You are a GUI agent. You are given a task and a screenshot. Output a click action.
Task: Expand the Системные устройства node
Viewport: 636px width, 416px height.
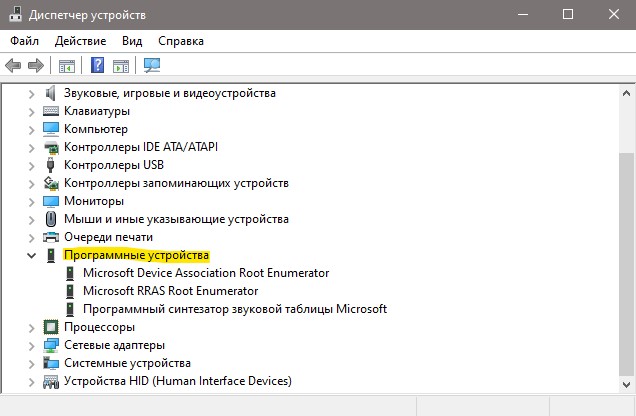(31, 364)
